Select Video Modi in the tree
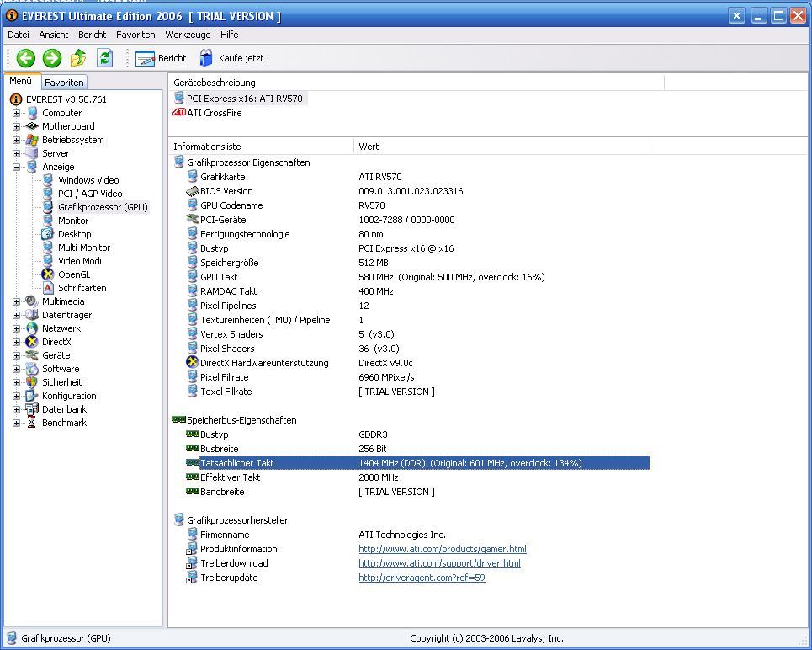 point(80,261)
